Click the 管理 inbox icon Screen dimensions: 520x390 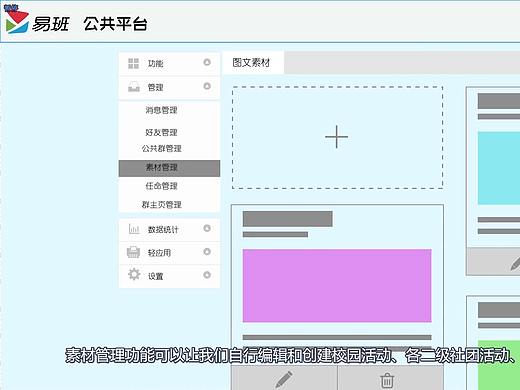[x=134, y=87]
